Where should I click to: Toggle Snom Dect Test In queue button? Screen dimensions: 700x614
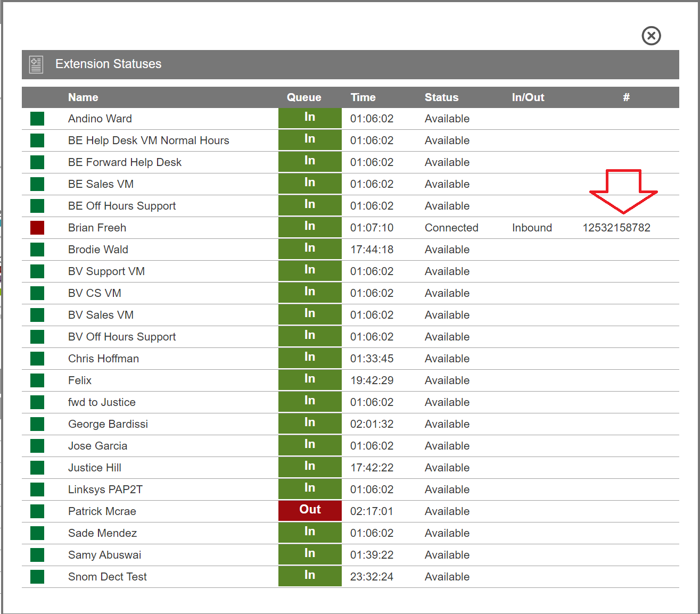click(x=310, y=576)
